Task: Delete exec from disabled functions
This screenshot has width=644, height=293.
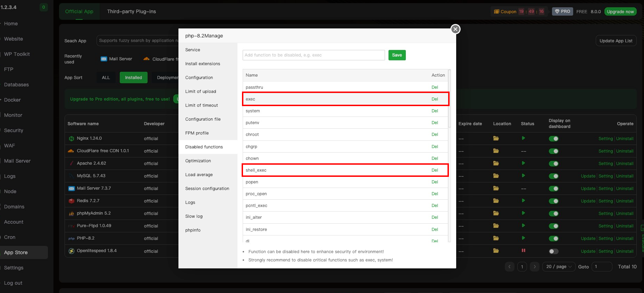Action: coord(435,99)
